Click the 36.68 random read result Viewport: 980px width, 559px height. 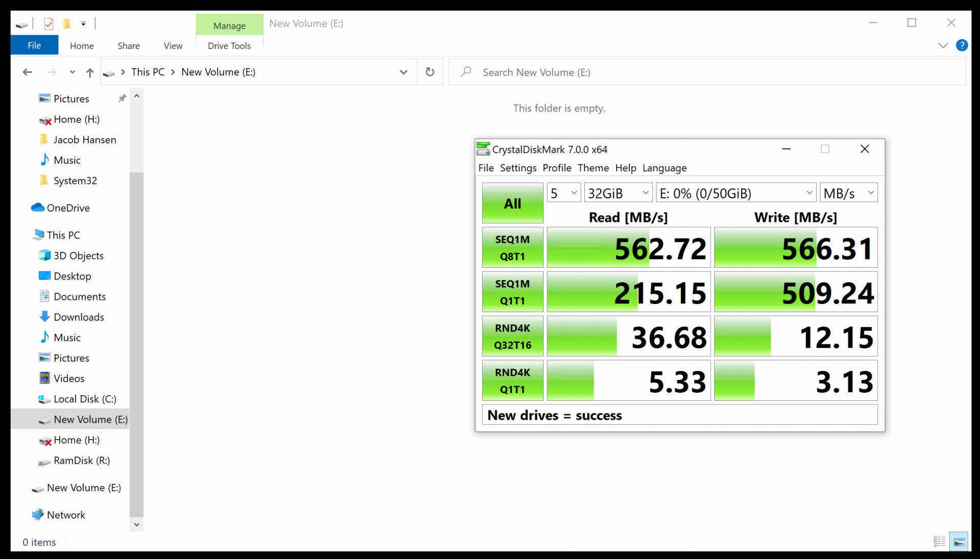(629, 336)
